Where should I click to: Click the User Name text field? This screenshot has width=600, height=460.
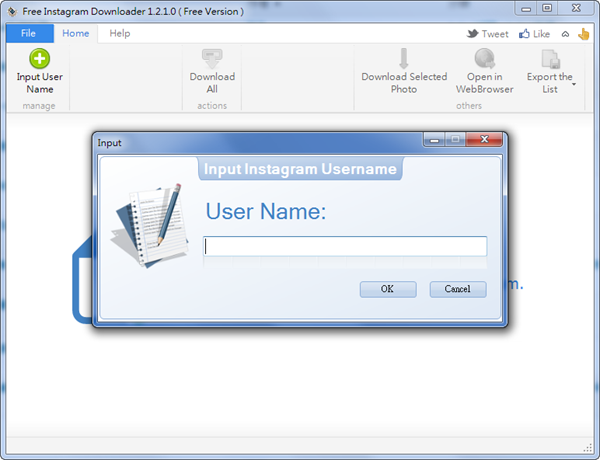(345, 246)
